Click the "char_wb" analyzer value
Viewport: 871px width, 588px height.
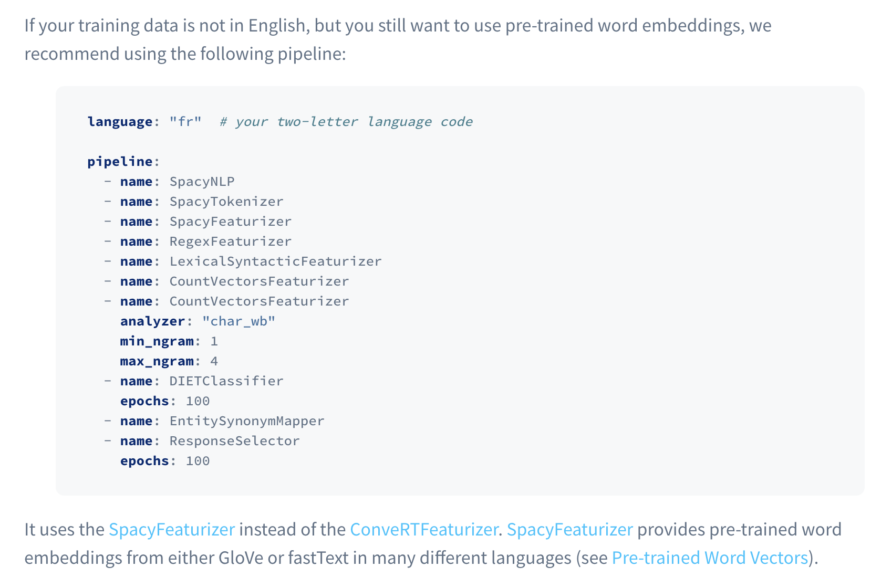tap(239, 321)
